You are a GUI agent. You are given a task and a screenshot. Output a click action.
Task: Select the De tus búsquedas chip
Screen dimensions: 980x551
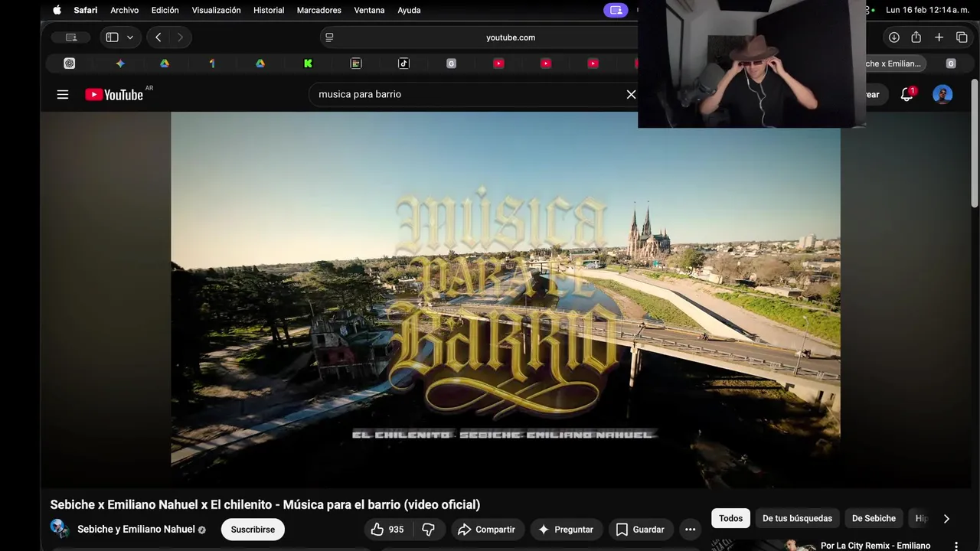pyautogui.click(x=797, y=518)
